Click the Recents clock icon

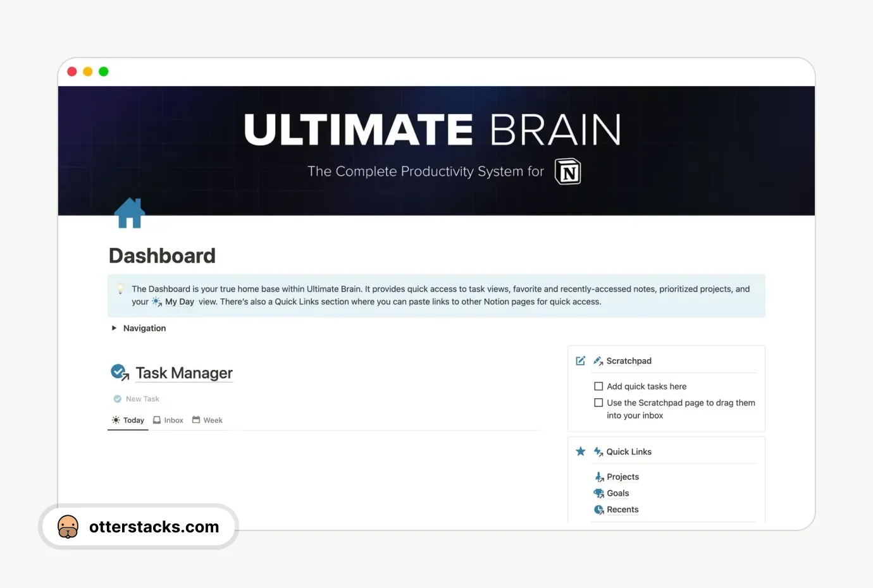pyautogui.click(x=599, y=510)
